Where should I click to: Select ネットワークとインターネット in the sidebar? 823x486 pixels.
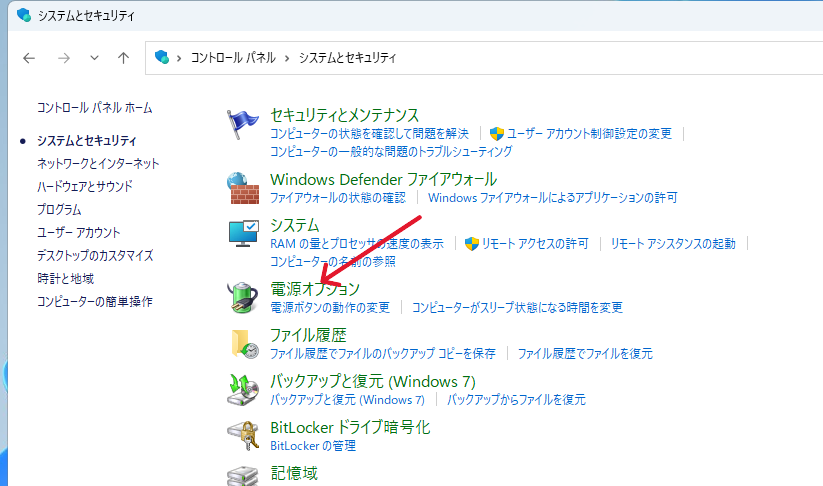tap(98, 163)
